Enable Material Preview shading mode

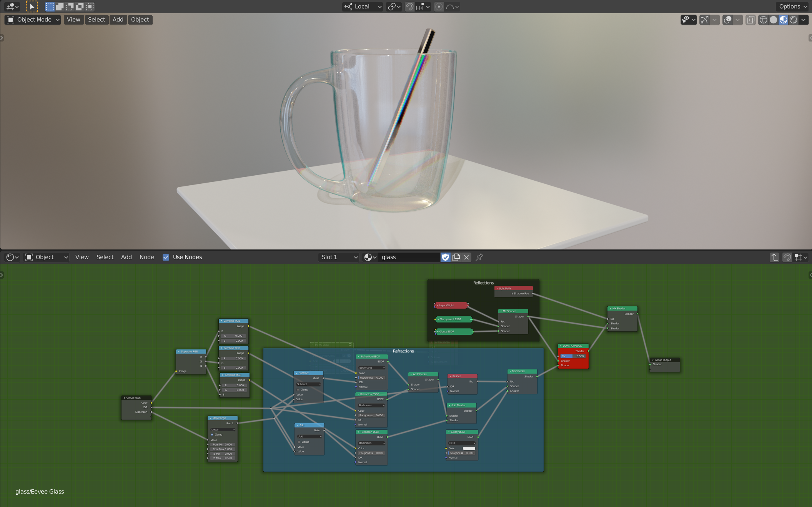(x=783, y=20)
